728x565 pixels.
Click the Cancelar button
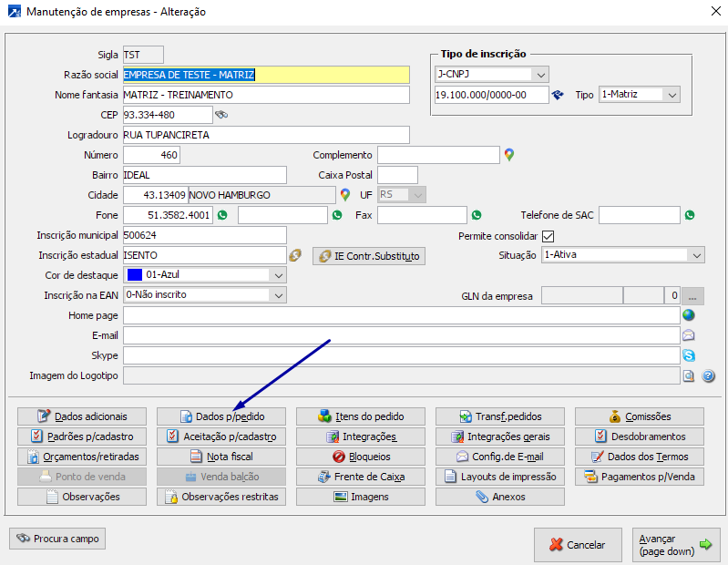pyautogui.click(x=578, y=545)
